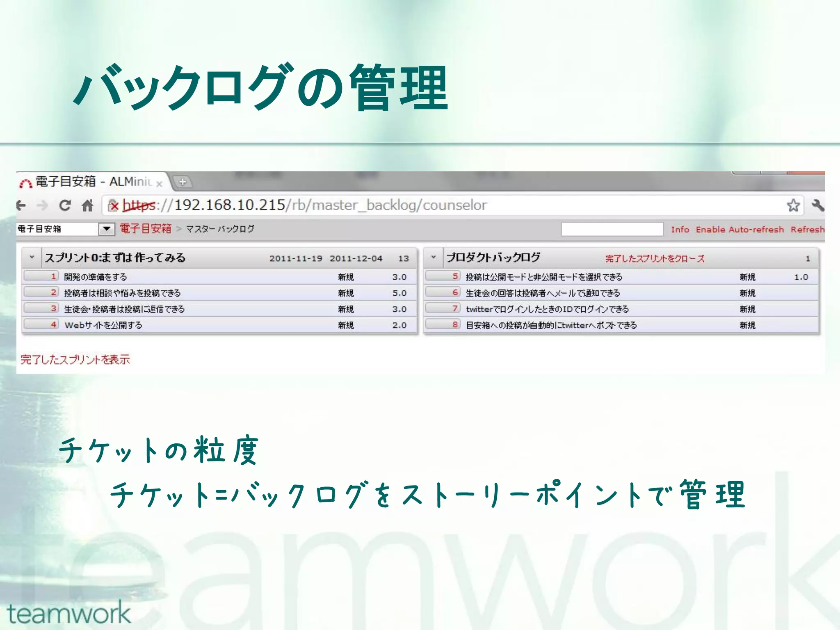The width and height of the screenshot is (840, 630).
Task: Open the browser wrench settings menu
Action: point(817,205)
